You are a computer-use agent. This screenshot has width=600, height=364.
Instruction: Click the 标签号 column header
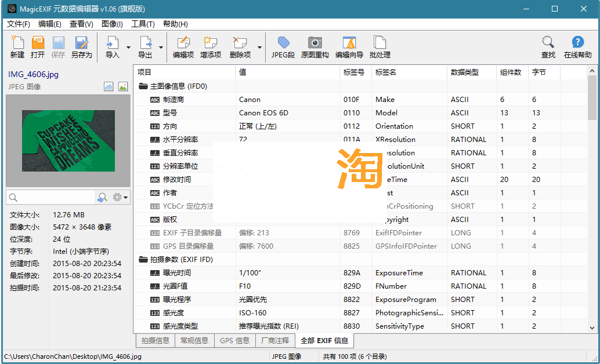click(x=354, y=72)
